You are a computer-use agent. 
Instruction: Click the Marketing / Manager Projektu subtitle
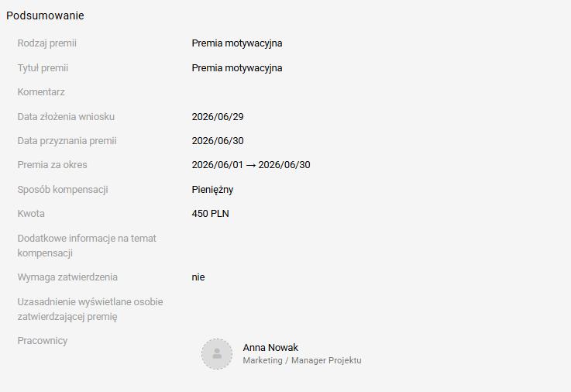(302, 360)
